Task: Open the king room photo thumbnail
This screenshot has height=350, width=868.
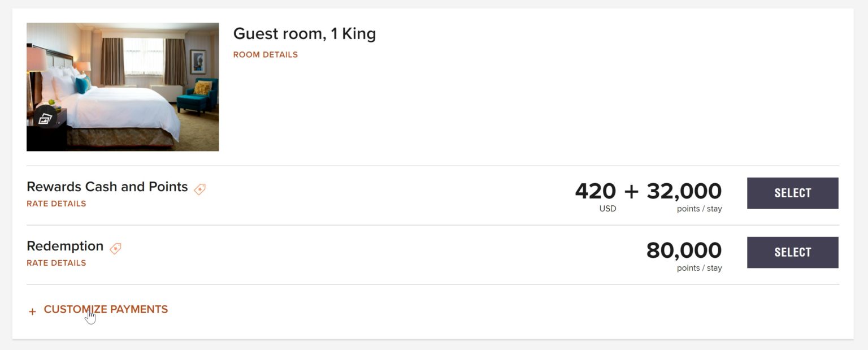Action: pyautogui.click(x=123, y=87)
